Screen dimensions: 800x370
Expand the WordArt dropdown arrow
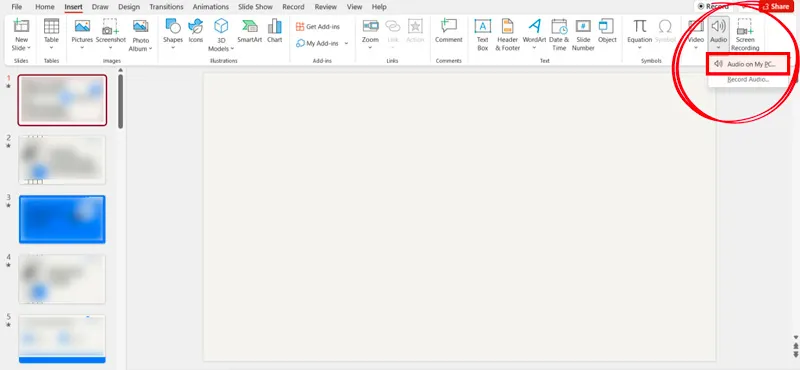pyautogui.click(x=534, y=48)
